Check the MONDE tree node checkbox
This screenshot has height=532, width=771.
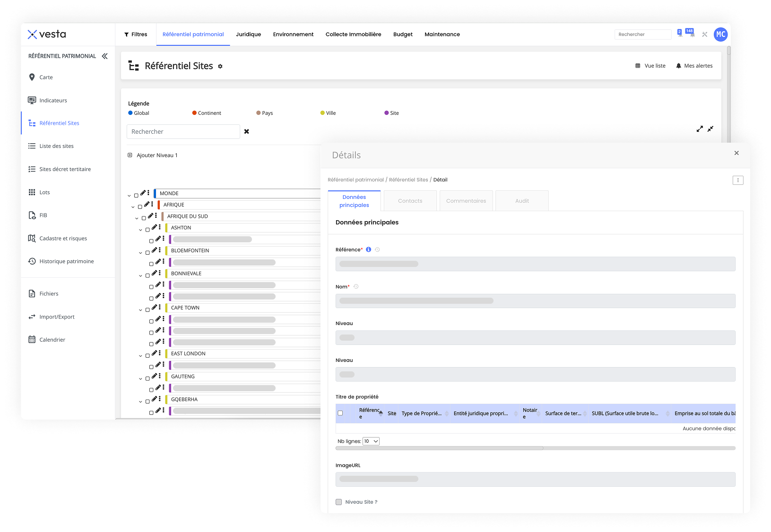coord(136,195)
